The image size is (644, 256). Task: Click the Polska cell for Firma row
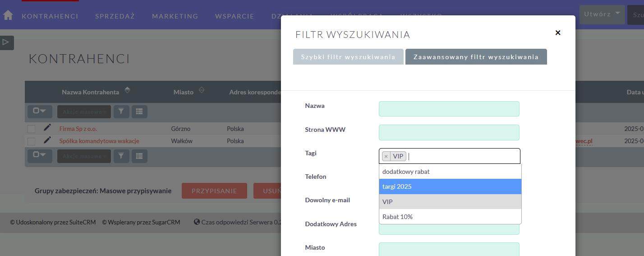235,129
